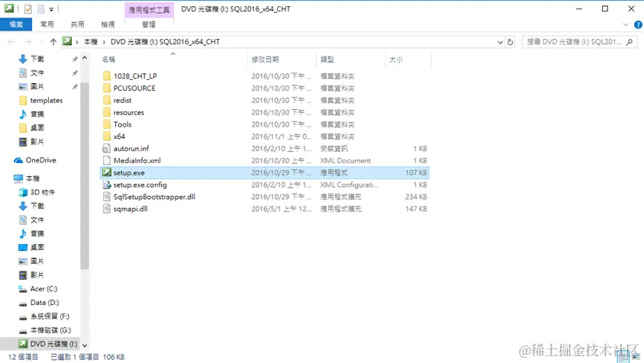
Task: Click 本機 in the address breadcrumb
Action: click(91, 42)
